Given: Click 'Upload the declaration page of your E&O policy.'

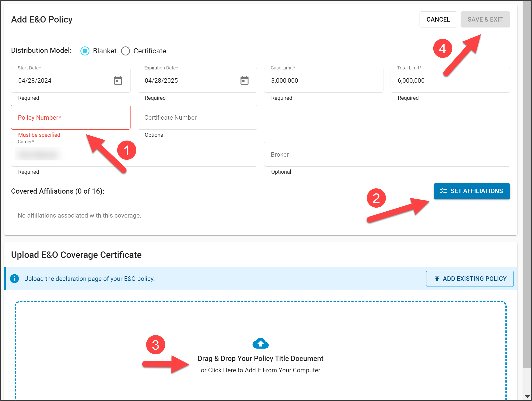Looking at the screenshot, I should click(89, 279).
